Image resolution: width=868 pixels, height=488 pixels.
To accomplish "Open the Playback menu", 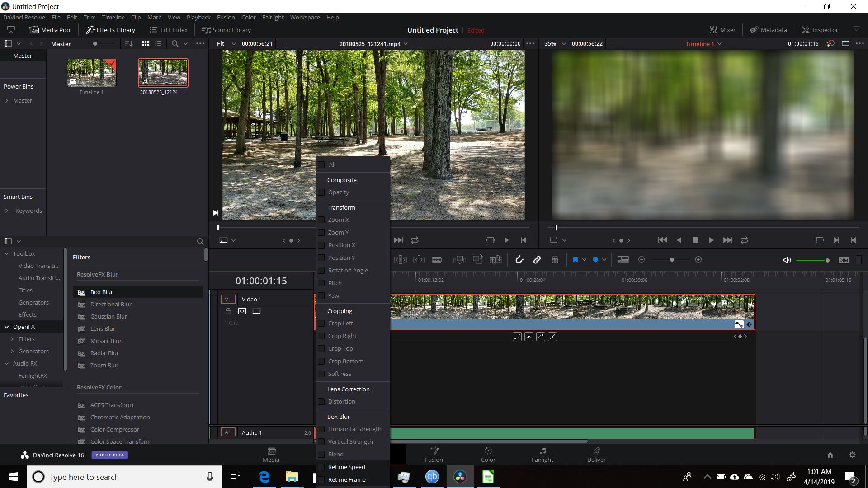I will click(198, 17).
